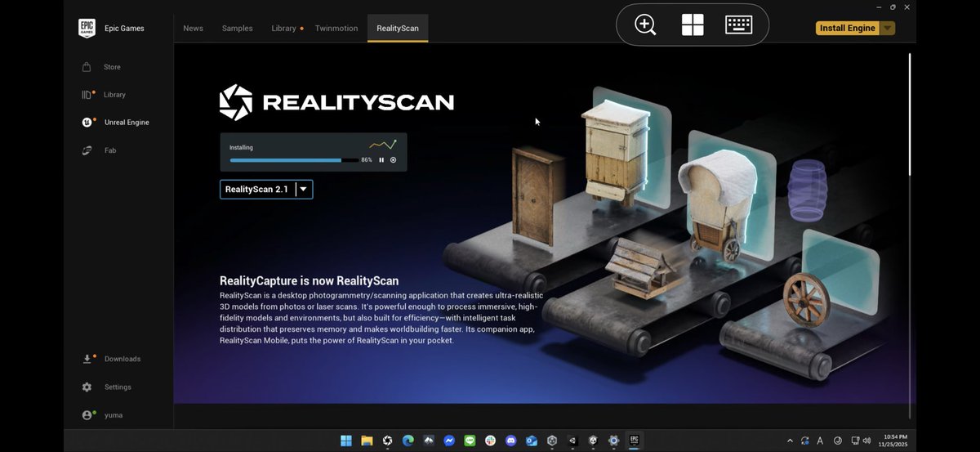Open Discord from the taskbar

click(511, 441)
